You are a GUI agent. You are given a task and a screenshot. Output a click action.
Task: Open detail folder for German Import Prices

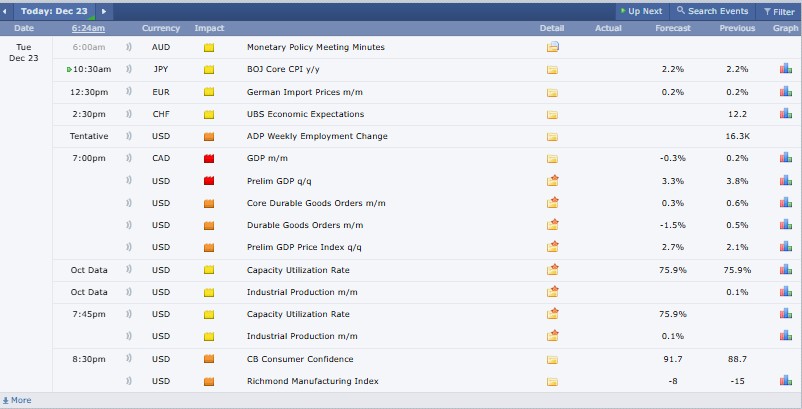point(553,92)
